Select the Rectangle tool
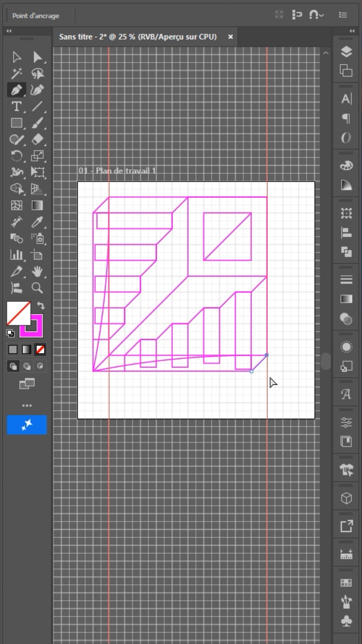362x644 pixels. click(16, 123)
